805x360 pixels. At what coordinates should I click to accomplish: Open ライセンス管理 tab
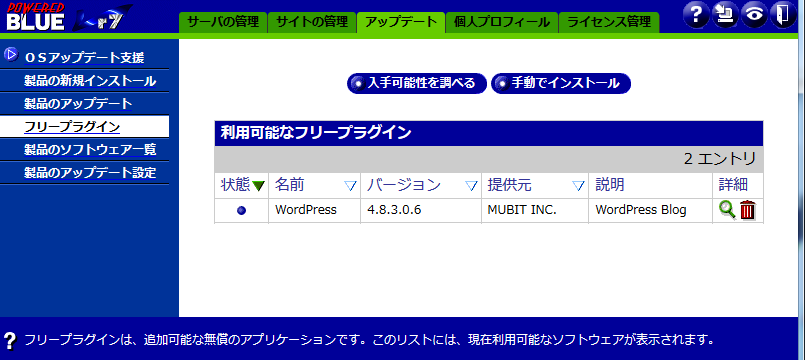[x=609, y=22]
